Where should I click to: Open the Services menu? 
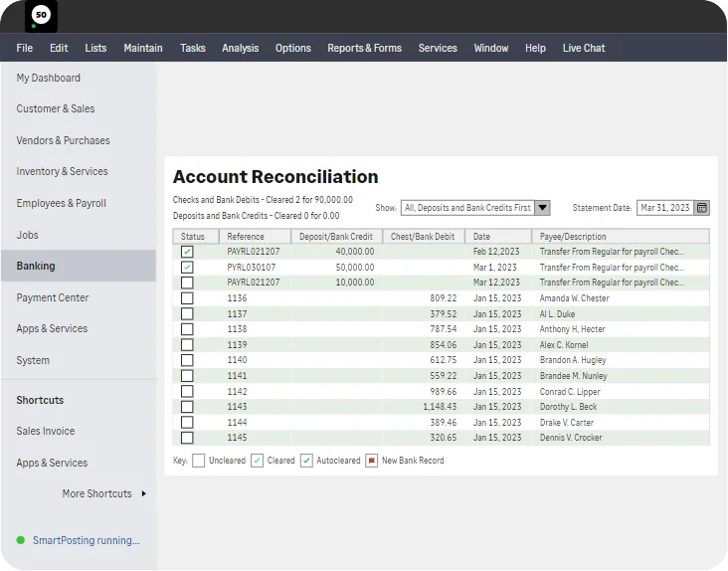coord(438,48)
